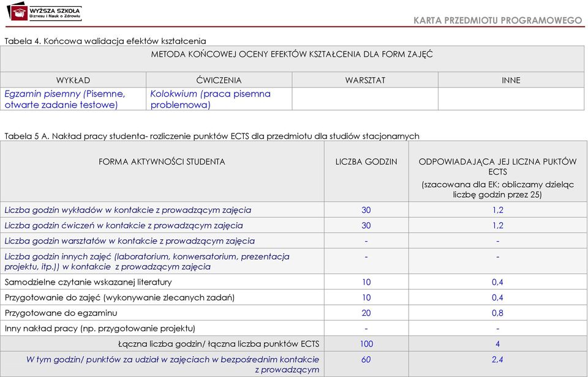
Task: Click ECTS value 1,2 in the ćwiczeń row
Action: click(497, 225)
